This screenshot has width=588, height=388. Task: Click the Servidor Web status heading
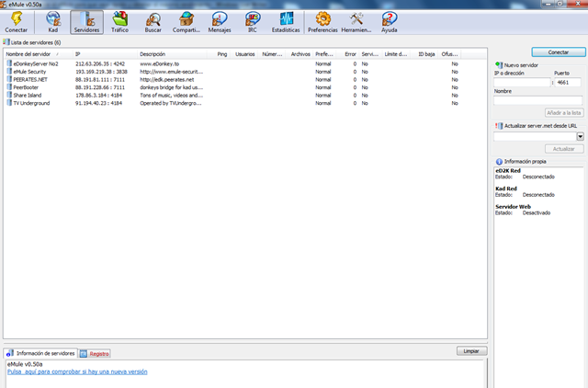pyautogui.click(x=513, y=206)
